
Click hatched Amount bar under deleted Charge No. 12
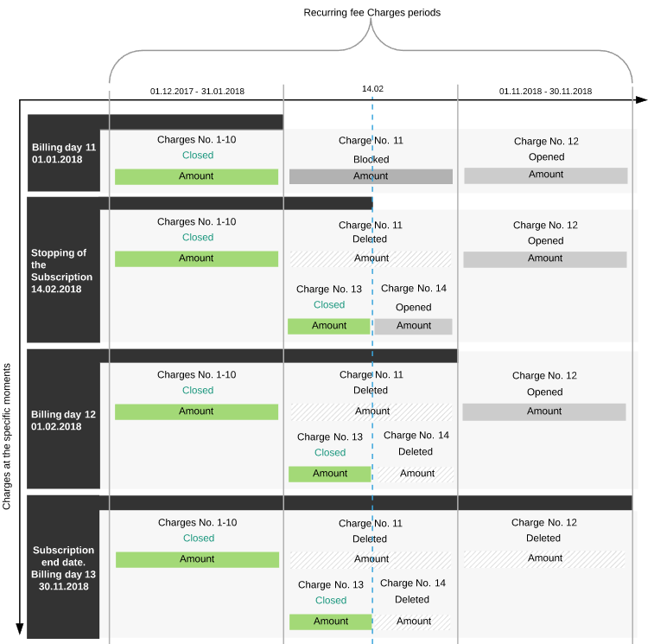tap(545, 558)
